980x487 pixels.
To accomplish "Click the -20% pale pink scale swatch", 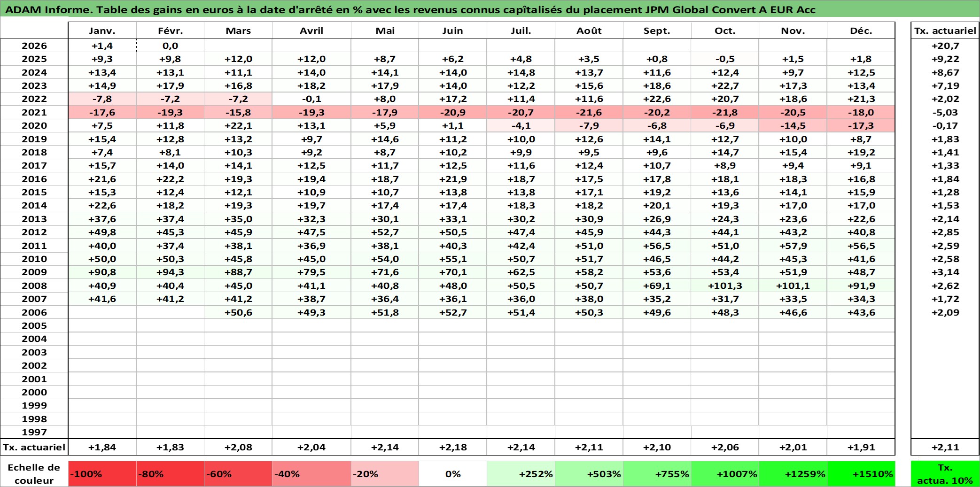I will tap(385, 473).
